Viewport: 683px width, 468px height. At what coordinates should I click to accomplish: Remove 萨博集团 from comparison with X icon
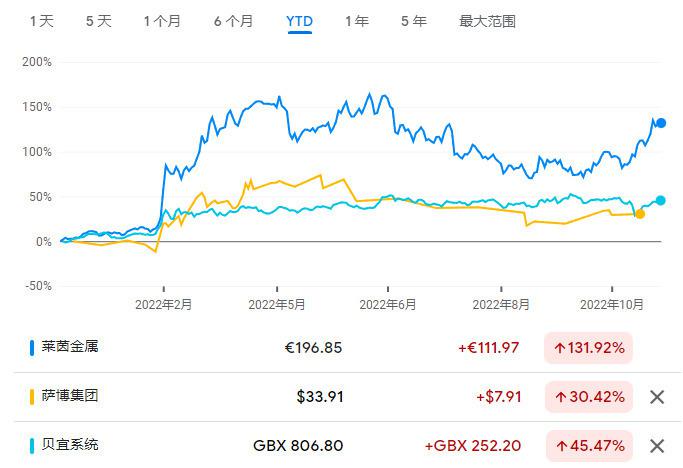point(657,397)
